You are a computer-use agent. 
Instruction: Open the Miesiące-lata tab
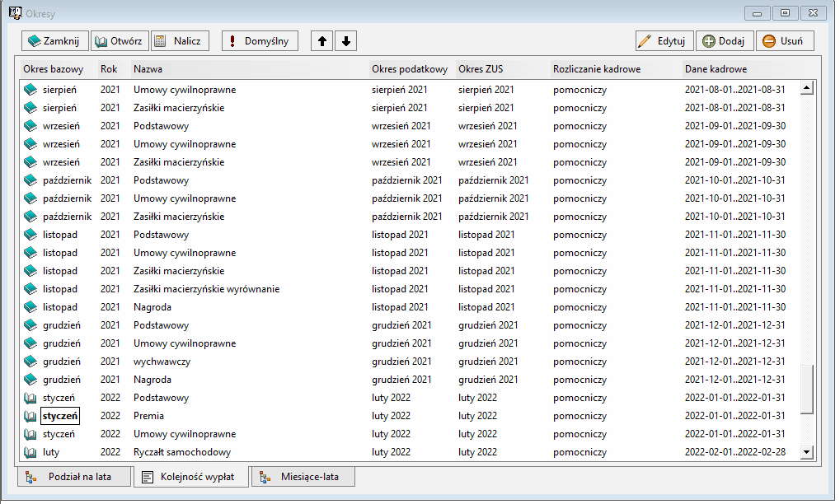click(303, 477)
